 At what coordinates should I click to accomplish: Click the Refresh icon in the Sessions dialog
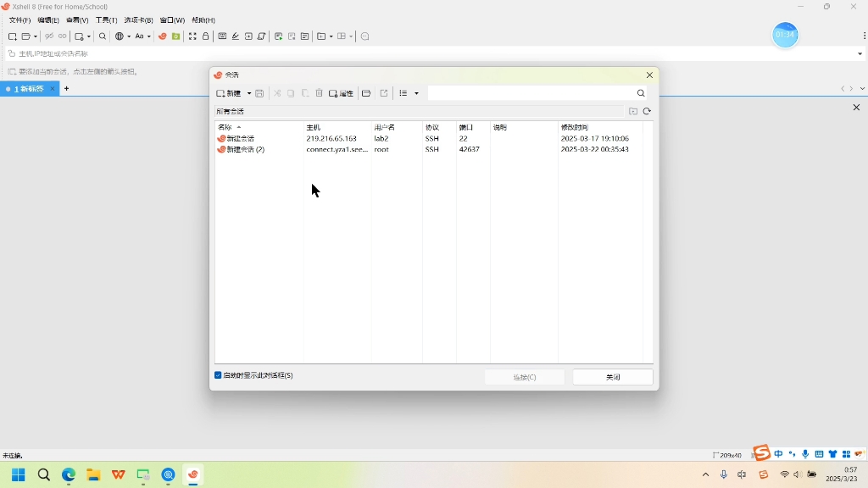(647, 111)
